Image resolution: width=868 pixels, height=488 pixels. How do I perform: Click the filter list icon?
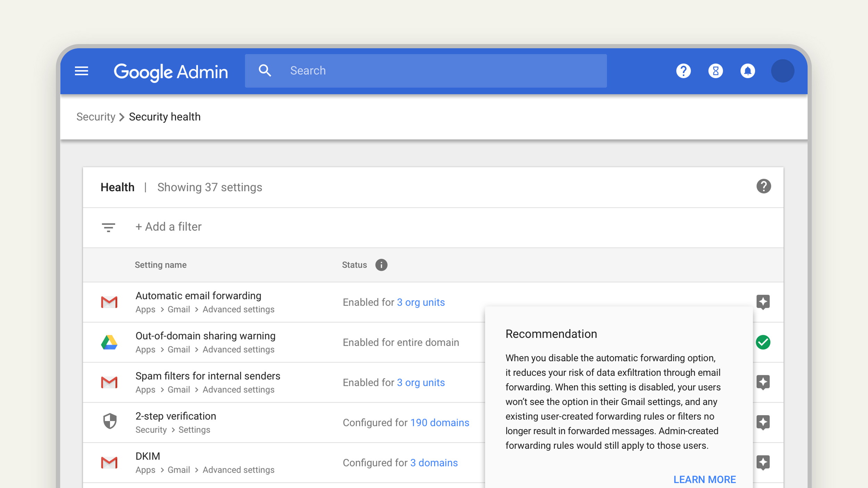pos(108,227)
